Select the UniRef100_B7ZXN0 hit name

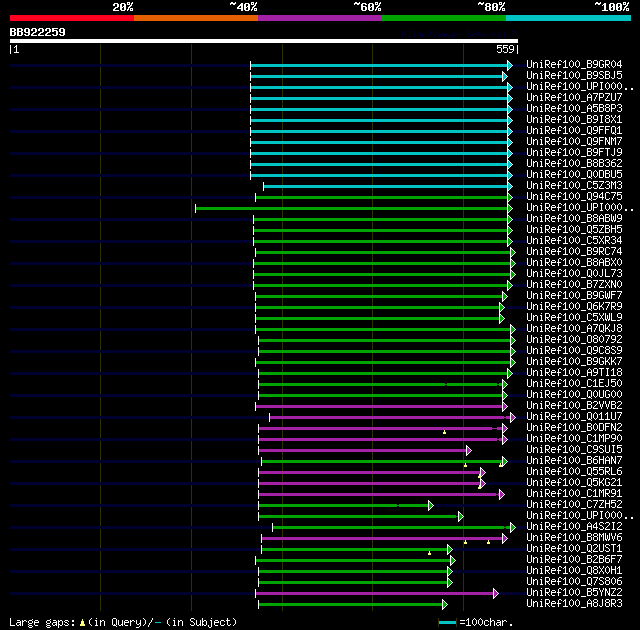(x=574, y=285)
